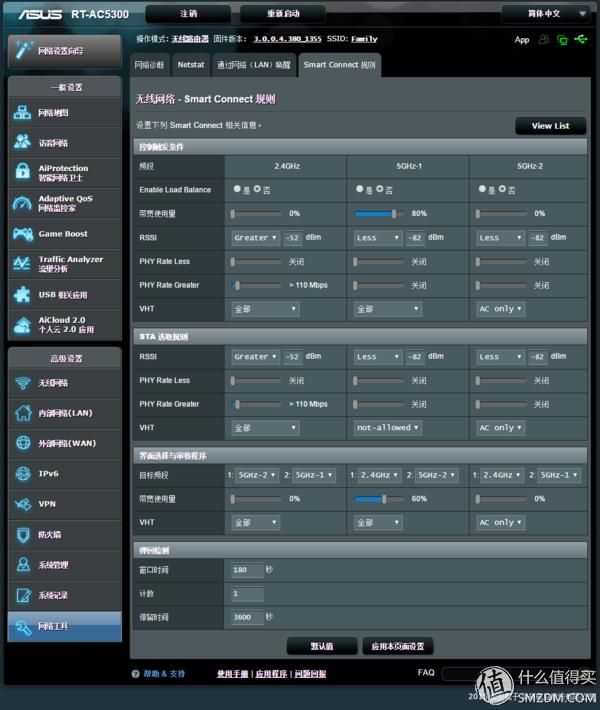Click the users status icon next to App
The image size is (600, 710).
[x=543, y=40]
